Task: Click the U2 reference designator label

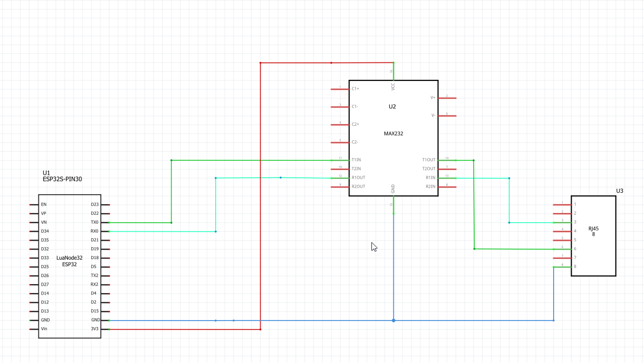Action: pos(392,106)
